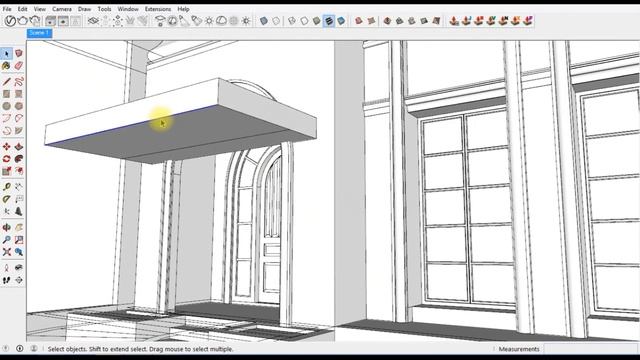The image size is (640, 360).
Task: Open the View menu
Action: [x=40, y=9]
